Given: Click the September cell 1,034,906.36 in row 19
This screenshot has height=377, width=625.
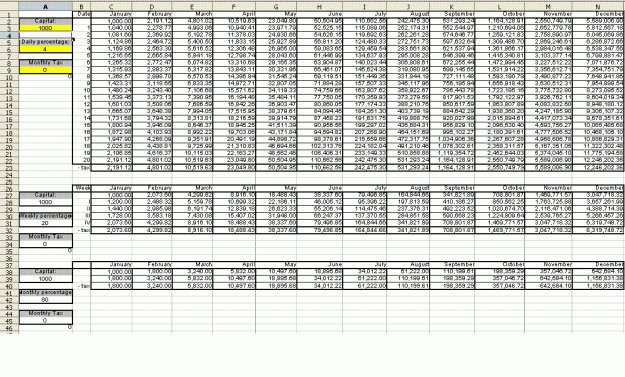Looking at the screenshot, I should (x=452, y=140).
